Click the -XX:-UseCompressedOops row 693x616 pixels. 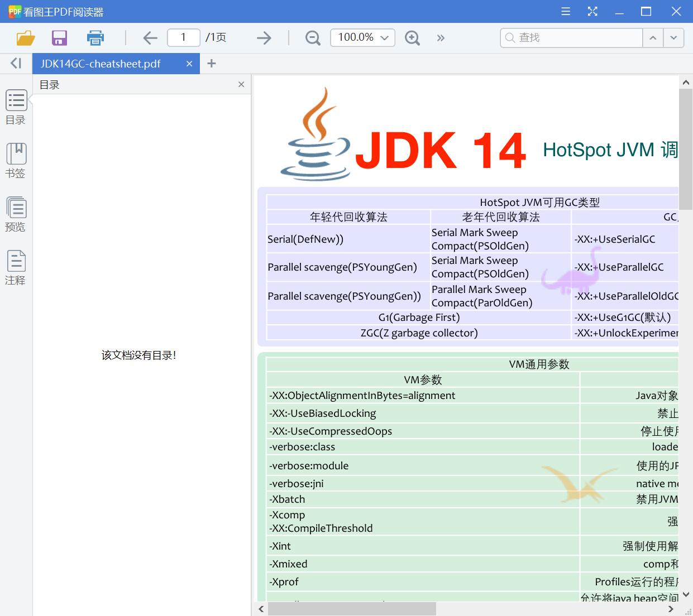pyautogui.click(x=423, y=431)
